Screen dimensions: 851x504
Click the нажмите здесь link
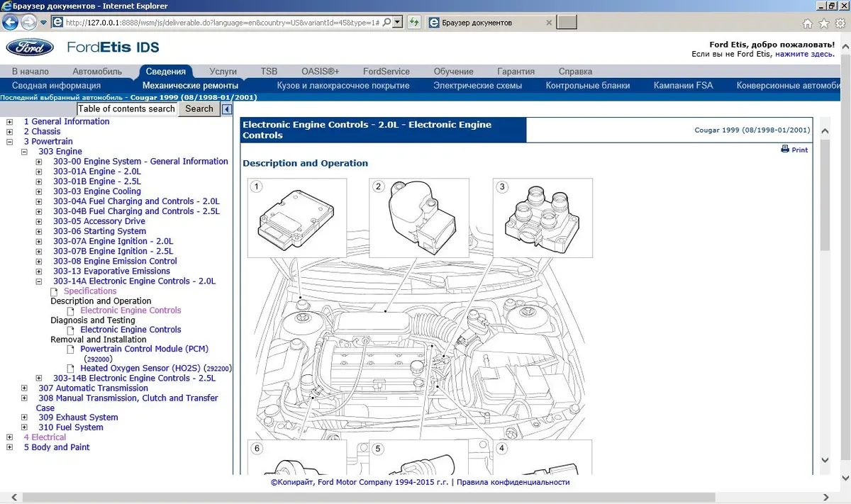[x=804, y=54]
